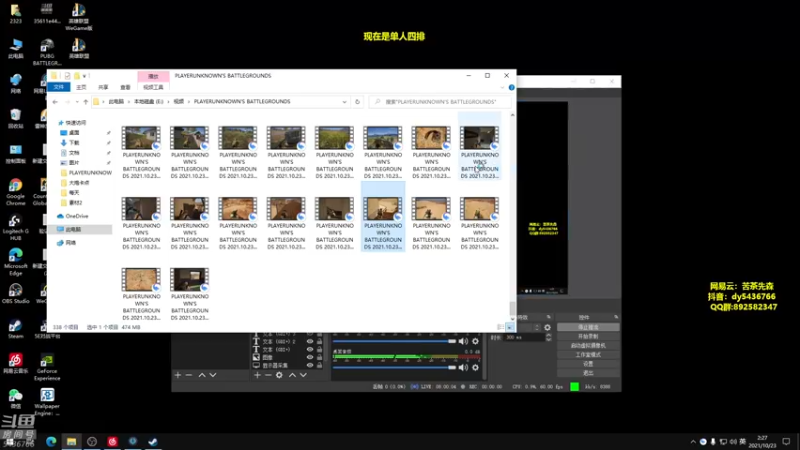Move source down in OBS sources panel
Viewport: 800px width, 450px height.
pos(303,375)
